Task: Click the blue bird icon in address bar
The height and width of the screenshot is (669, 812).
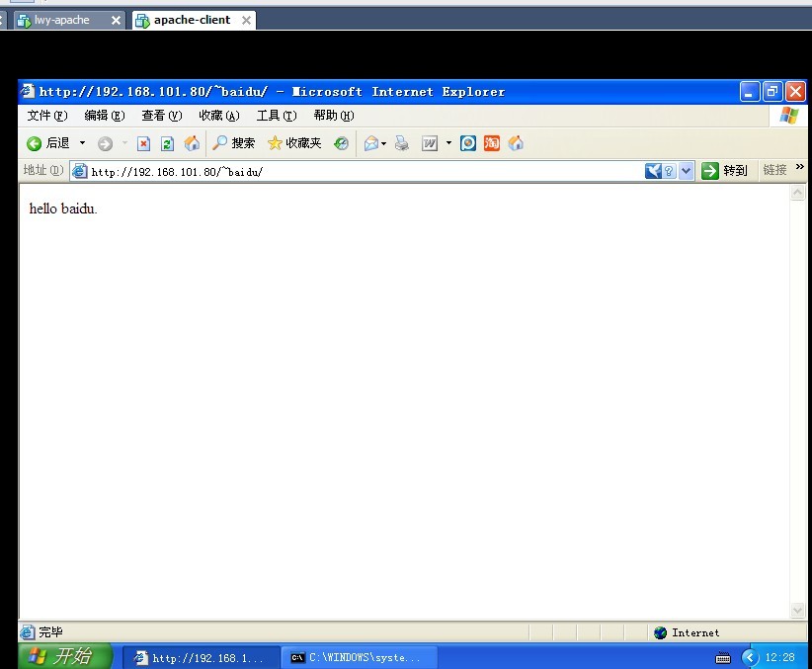Action: [653, 171]
